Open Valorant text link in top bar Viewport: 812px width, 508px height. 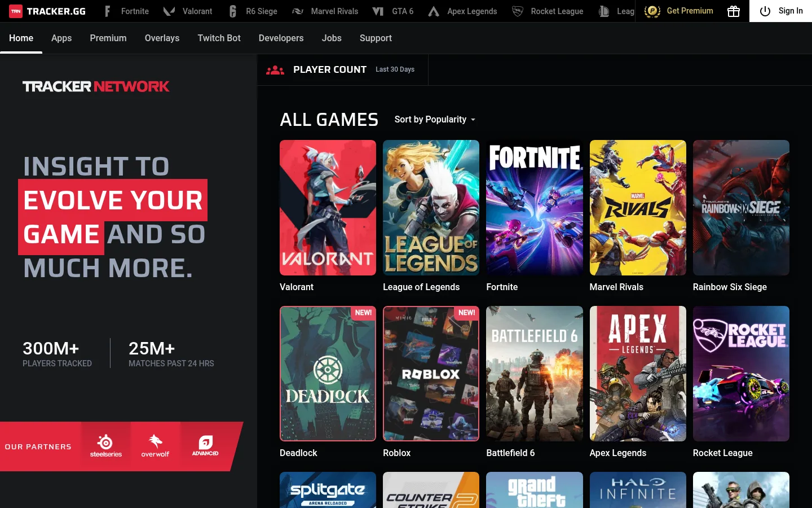click(x=197, y=11)
